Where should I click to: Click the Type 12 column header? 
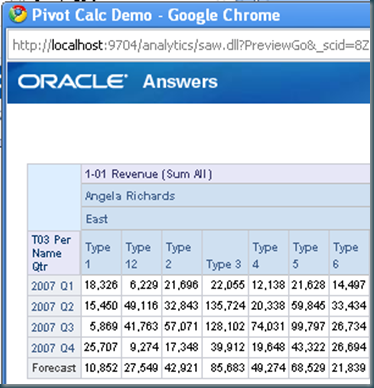[142, 253]
